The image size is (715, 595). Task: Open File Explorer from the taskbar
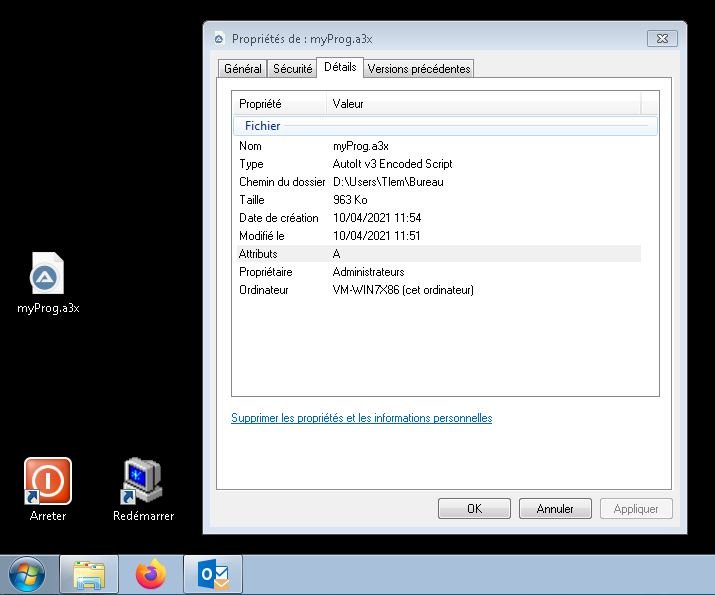pos(90,575)
